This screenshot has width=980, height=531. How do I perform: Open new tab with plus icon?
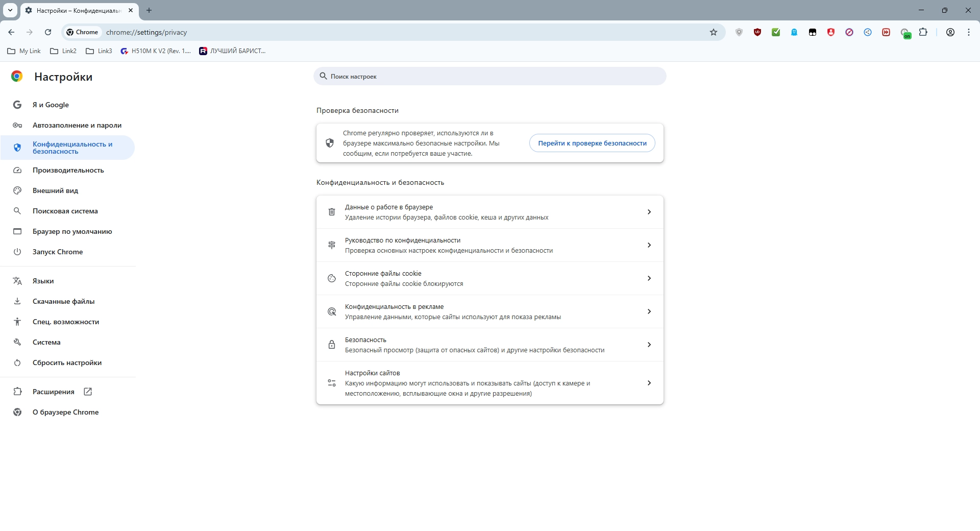[x=149, y=10]
